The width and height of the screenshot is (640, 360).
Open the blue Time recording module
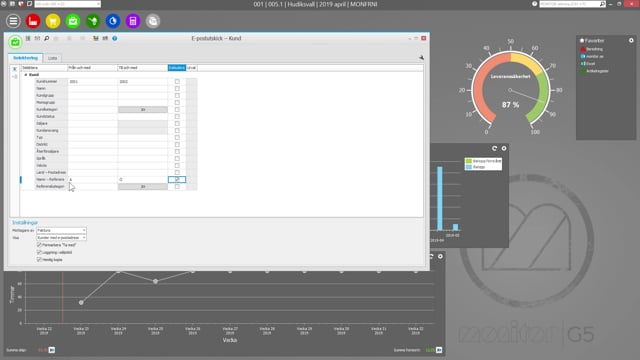click(113, 21)
